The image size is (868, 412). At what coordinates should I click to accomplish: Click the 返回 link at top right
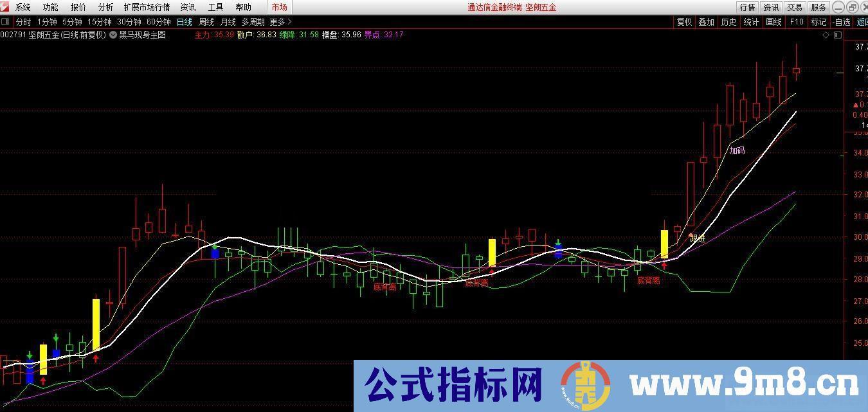click(x=862, y=22)
